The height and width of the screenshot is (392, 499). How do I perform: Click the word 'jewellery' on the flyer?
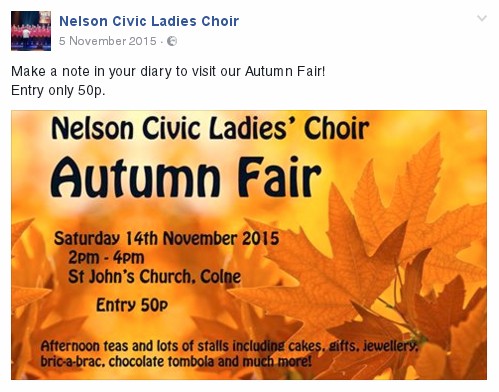coord(390,347)
